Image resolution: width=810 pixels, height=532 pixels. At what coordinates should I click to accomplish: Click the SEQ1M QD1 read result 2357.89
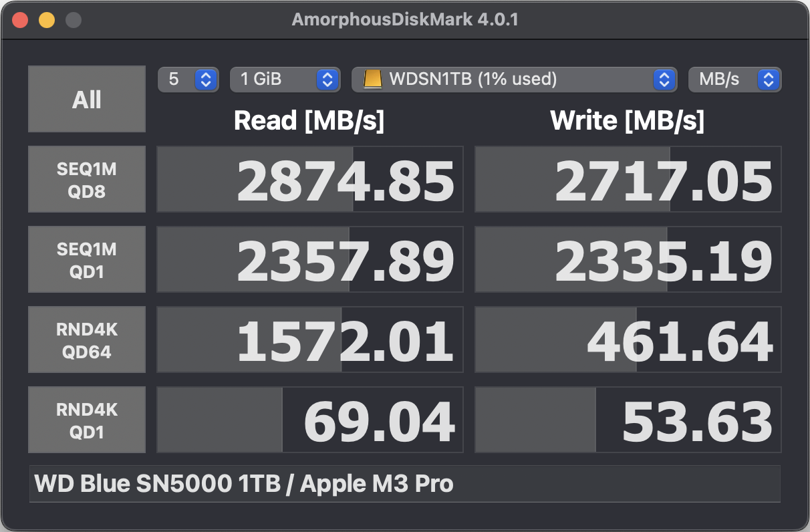tap(310, 259)
